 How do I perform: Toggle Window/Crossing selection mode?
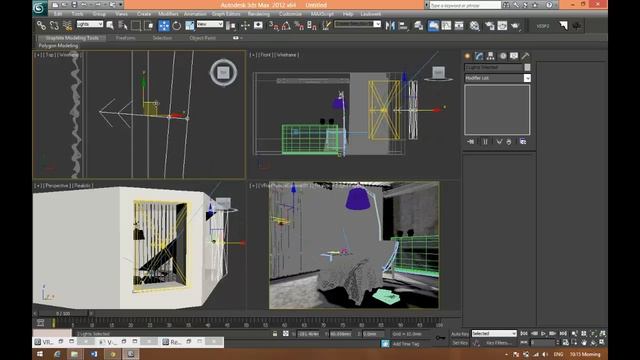[149, 25]
